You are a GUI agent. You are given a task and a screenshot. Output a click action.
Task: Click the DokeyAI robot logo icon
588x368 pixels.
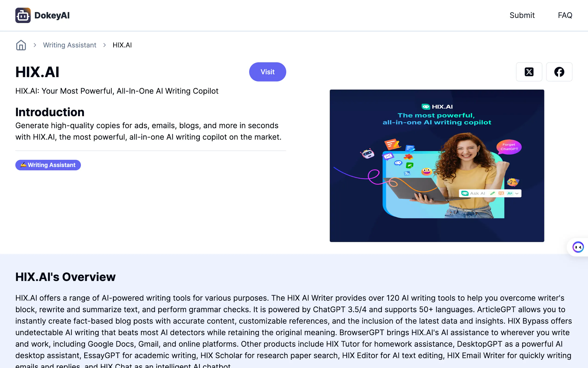pos(23,15)
